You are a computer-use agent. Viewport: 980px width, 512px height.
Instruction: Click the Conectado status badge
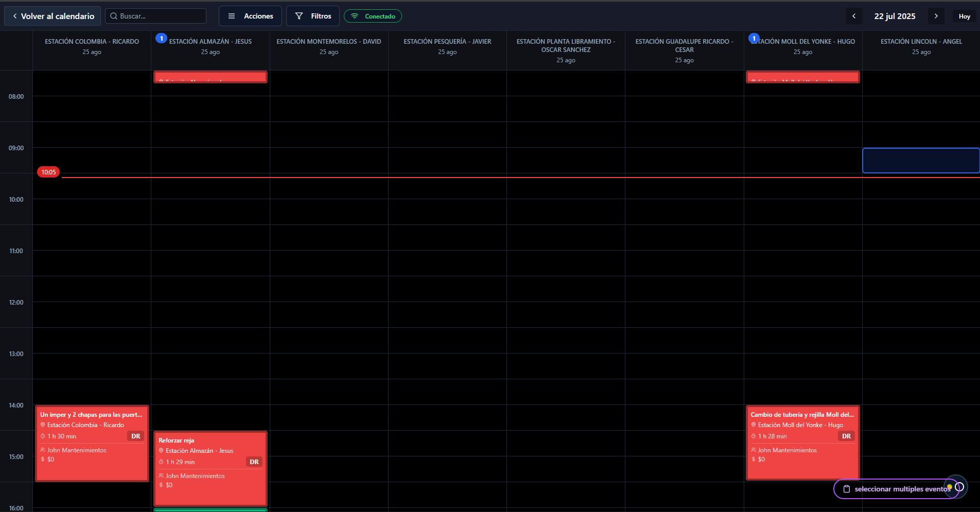tap(373, 16)
